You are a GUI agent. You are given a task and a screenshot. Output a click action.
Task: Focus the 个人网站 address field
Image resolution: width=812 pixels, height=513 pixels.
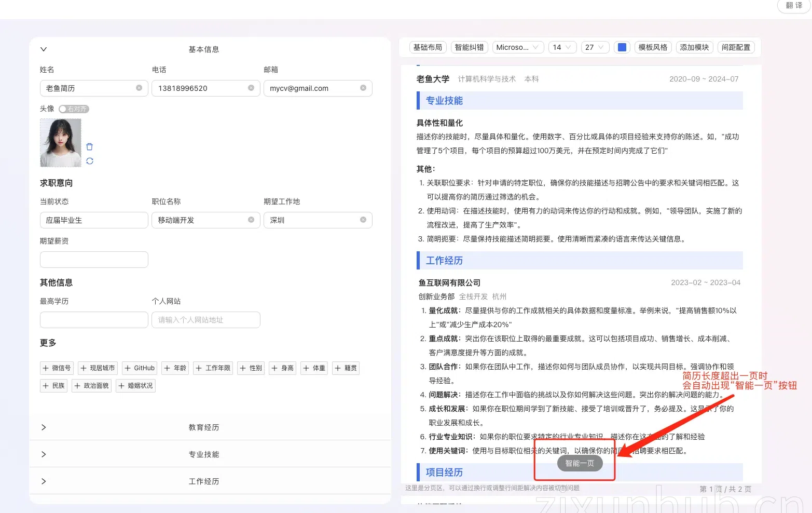[x=206, y=320]
